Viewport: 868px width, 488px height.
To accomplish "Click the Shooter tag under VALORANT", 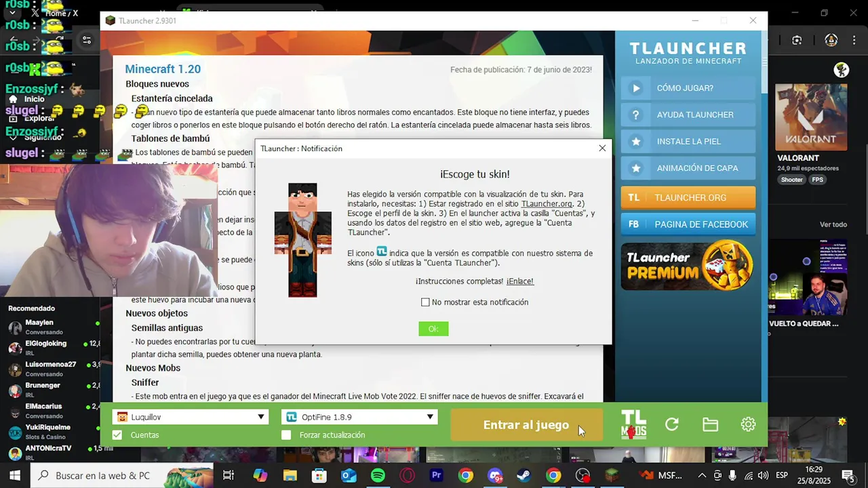I will 791,180.
